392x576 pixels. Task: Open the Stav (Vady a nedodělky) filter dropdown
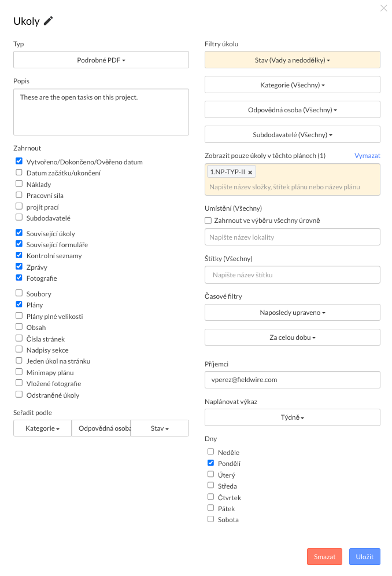click(x=292, y=60)
